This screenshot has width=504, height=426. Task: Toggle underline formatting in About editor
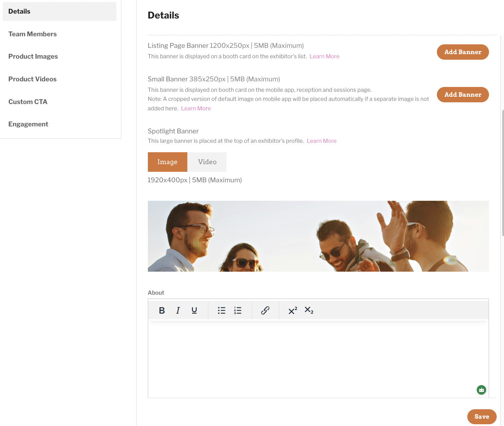[194, 310]
